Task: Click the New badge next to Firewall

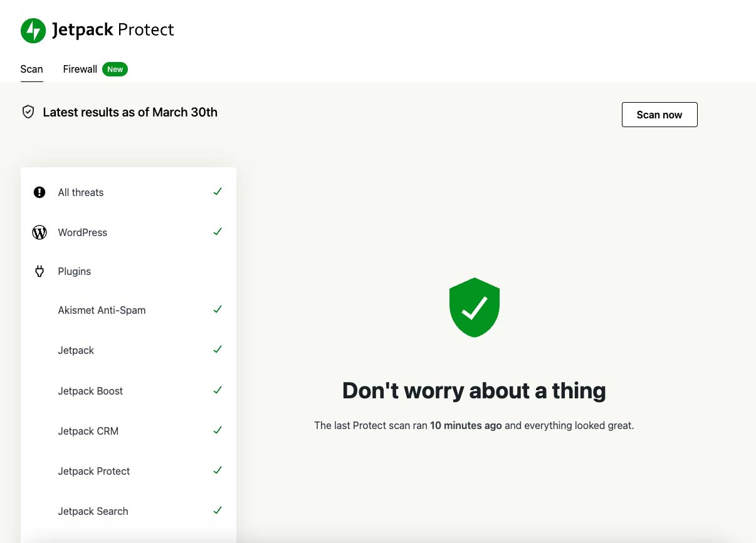Action: [x=115, y=69]
